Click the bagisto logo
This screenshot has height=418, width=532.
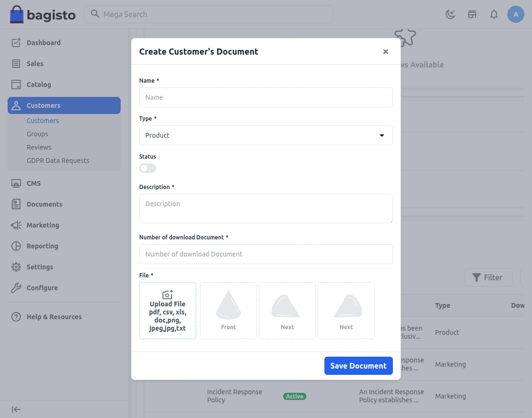(x=43, y=14)
